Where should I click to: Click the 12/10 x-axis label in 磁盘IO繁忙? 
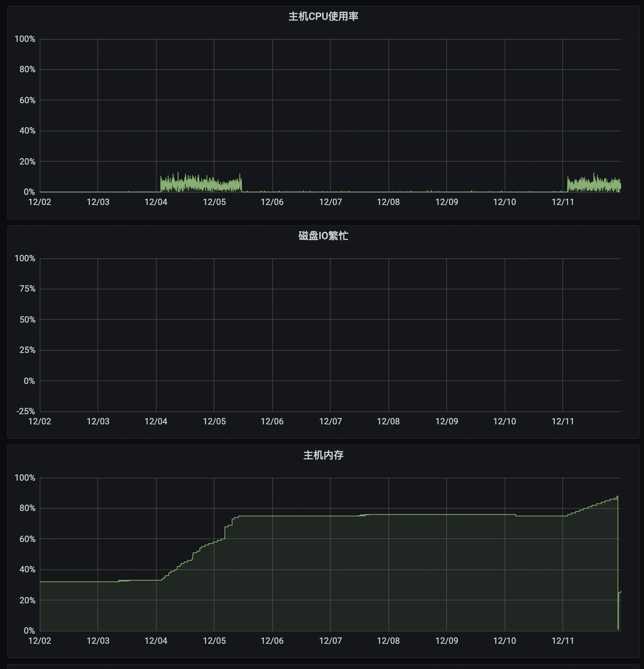(x=505, y=421)
